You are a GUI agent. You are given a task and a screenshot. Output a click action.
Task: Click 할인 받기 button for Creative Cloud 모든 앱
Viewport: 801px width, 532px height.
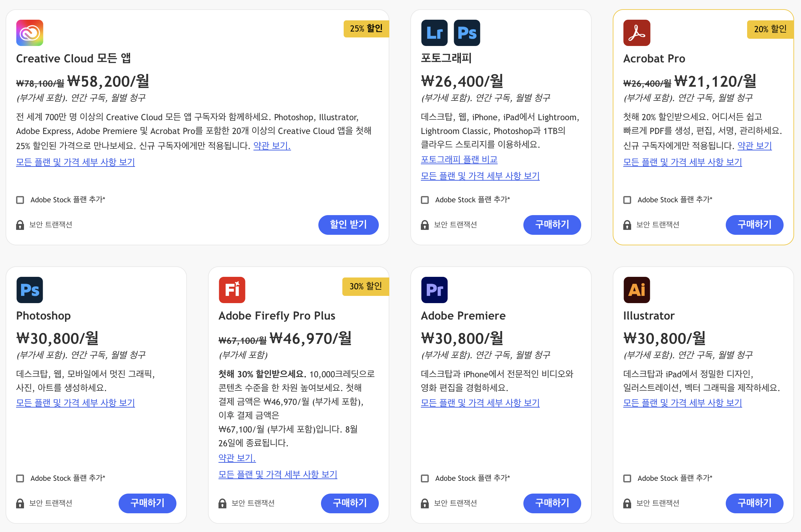pyautogui.click(x=348, y=225)
